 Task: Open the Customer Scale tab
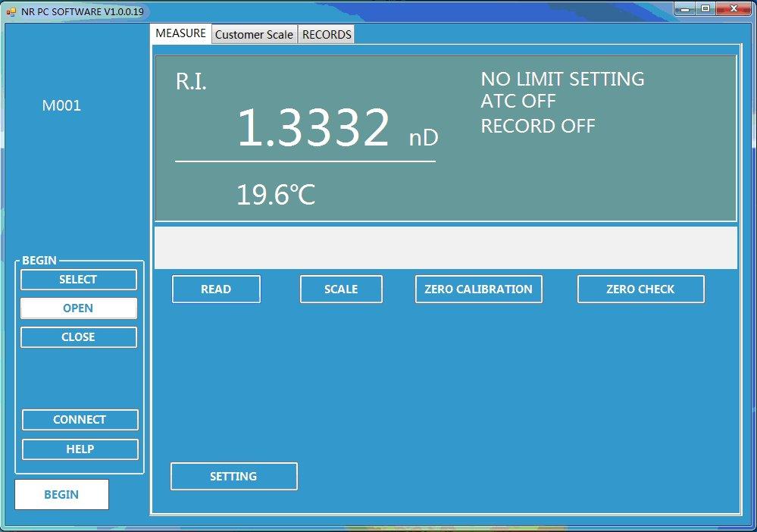254,34
